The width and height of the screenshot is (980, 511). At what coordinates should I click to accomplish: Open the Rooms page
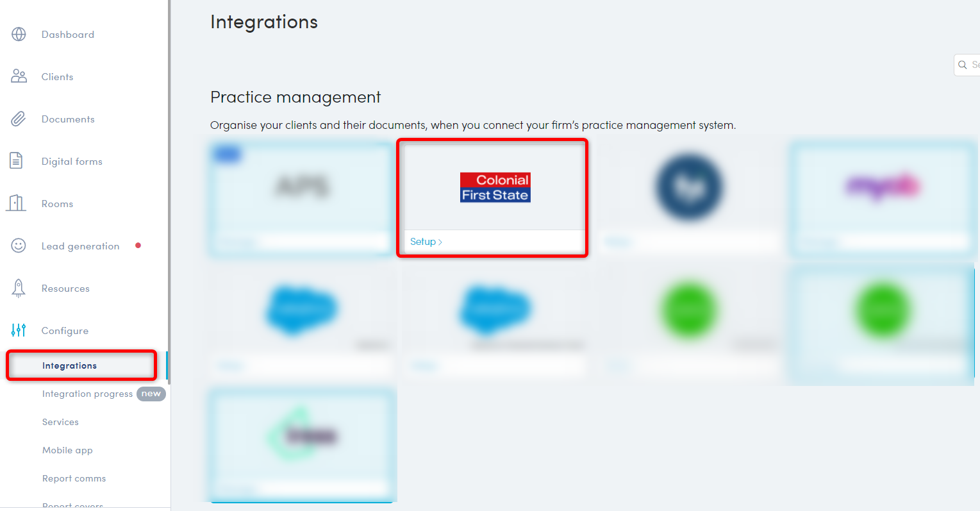pyautogui.click(x=58, y=204)
